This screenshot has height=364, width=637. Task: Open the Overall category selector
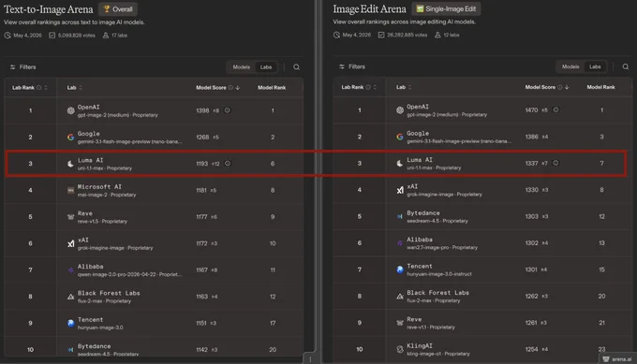click(118, 9)
